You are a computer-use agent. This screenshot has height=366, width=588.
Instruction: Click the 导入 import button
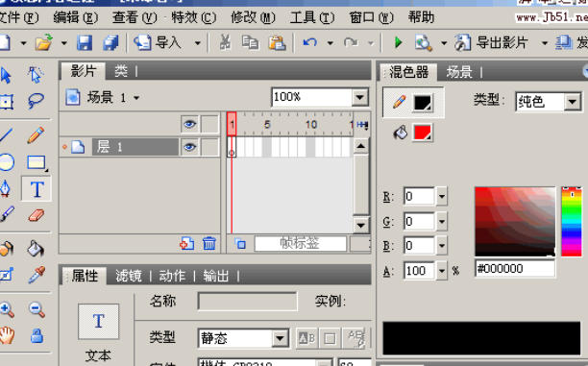(x=158, y=43)
